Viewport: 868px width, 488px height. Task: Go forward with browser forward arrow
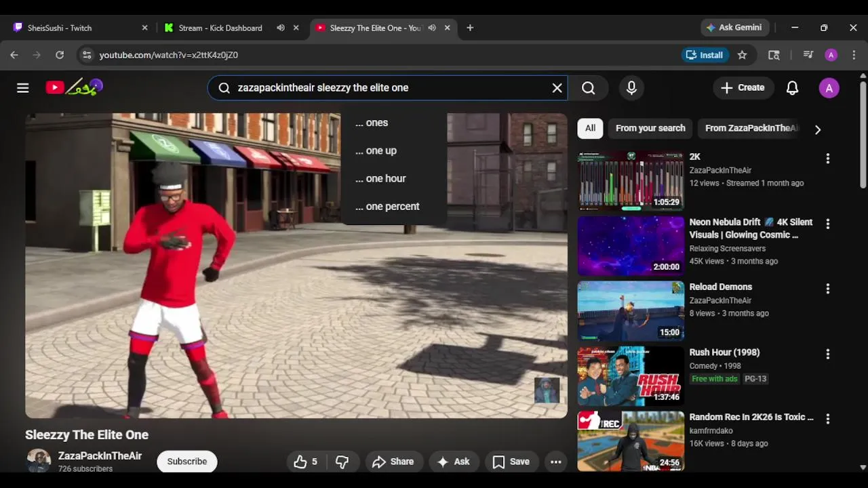(37, 55)
